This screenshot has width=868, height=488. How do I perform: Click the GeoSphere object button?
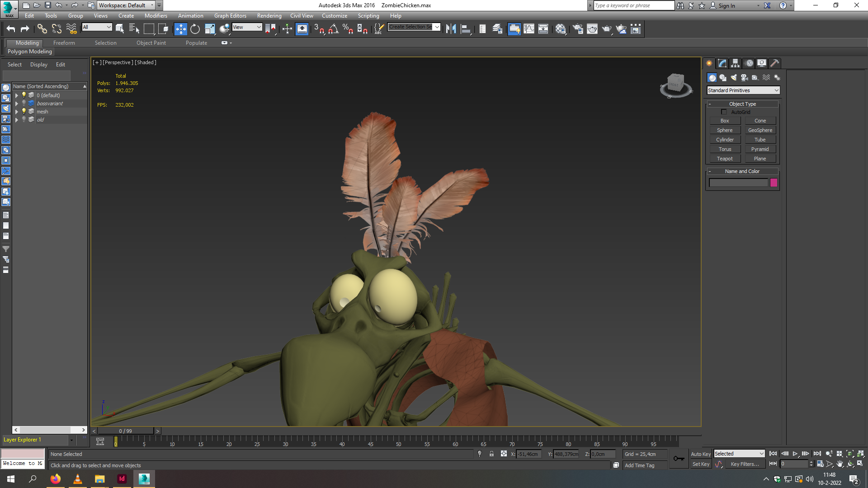760,130
